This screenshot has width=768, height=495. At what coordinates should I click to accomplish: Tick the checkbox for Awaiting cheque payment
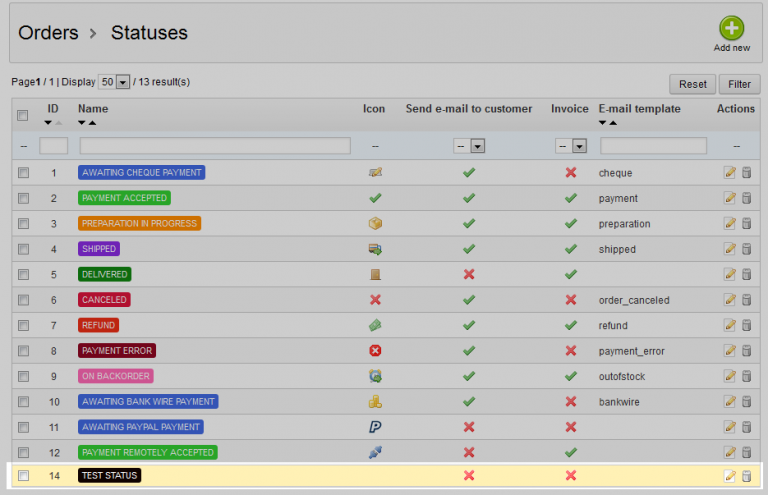[23, 173]
